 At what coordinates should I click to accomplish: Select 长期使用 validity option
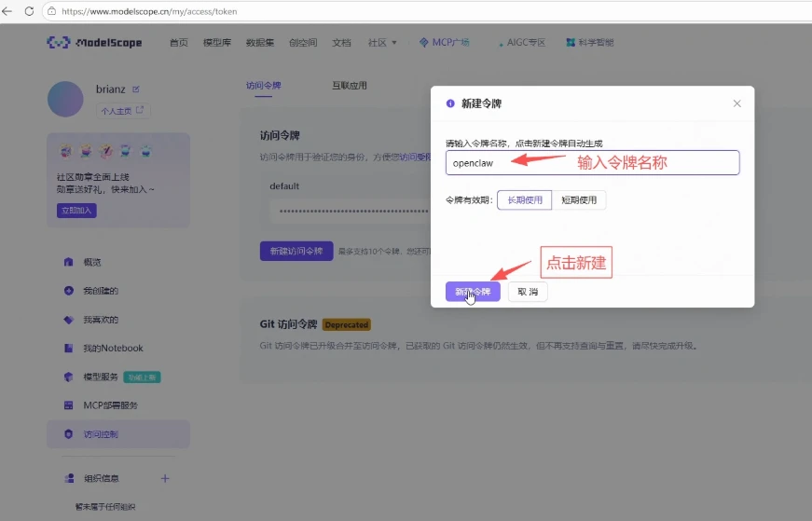(x=525, y=199)
